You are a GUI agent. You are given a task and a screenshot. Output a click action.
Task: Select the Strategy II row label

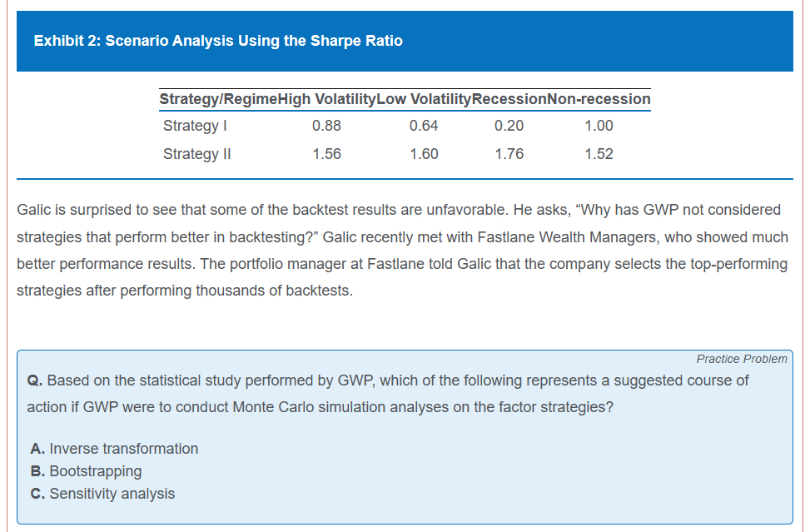point(197,154)
